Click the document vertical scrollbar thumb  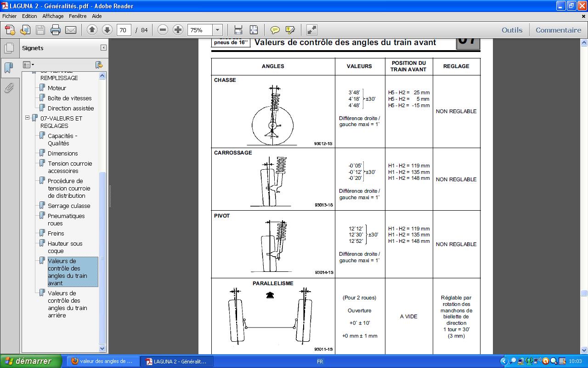tap(584, 293)
